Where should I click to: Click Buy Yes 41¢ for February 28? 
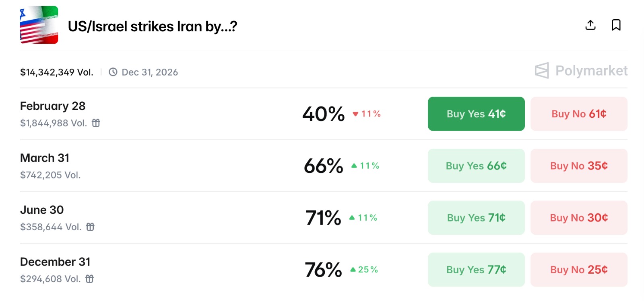476,114
